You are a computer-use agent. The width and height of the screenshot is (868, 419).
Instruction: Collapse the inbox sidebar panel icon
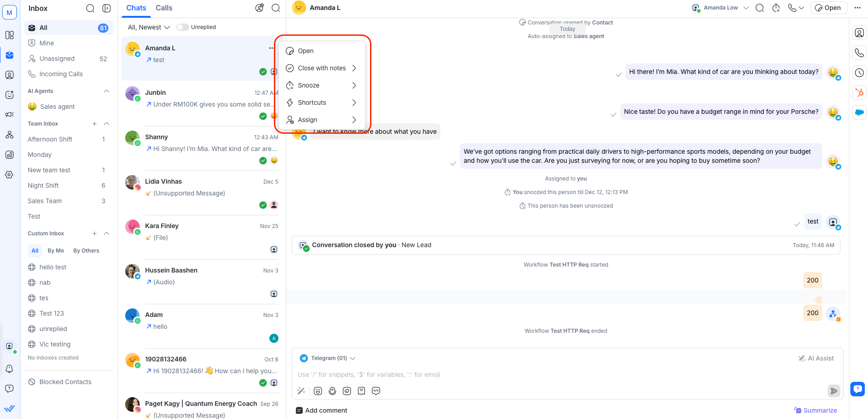(x=107, y=8)
